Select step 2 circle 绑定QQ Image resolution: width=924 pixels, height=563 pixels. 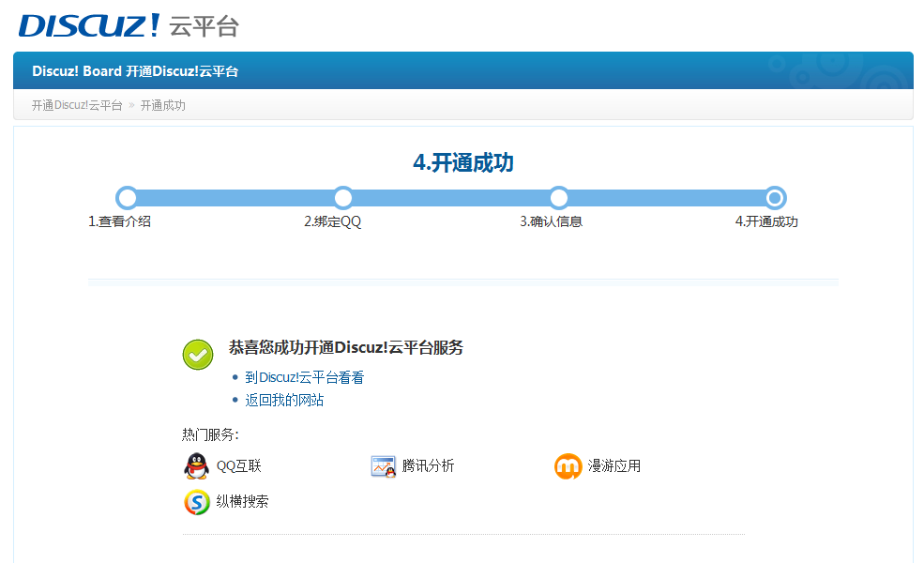point(343,198)
